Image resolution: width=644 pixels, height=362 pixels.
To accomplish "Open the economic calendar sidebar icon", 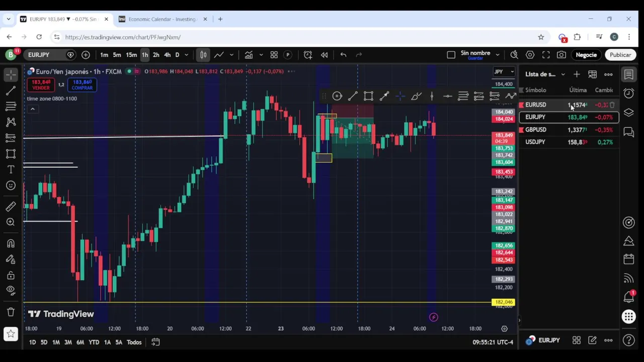I will 629,259.
